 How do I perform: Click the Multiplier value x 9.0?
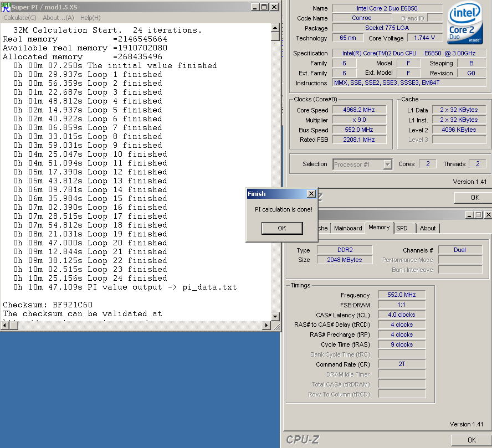359,120
